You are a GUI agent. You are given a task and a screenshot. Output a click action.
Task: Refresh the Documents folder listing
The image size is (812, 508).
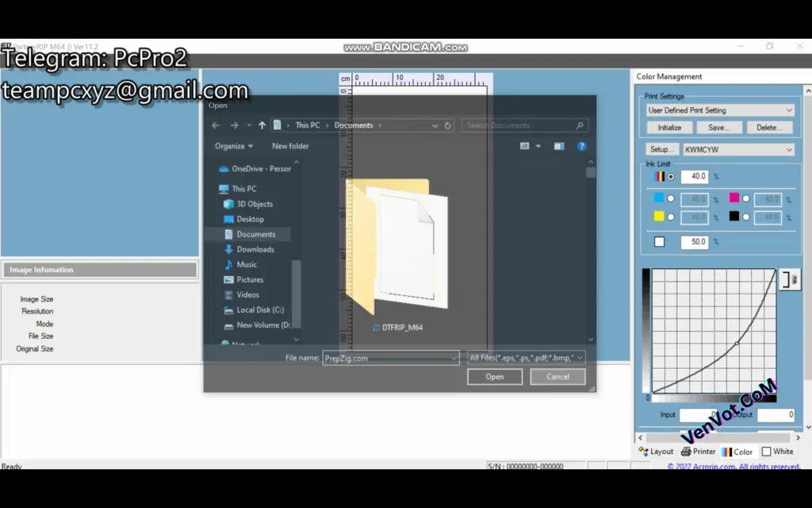coord(448,125)
